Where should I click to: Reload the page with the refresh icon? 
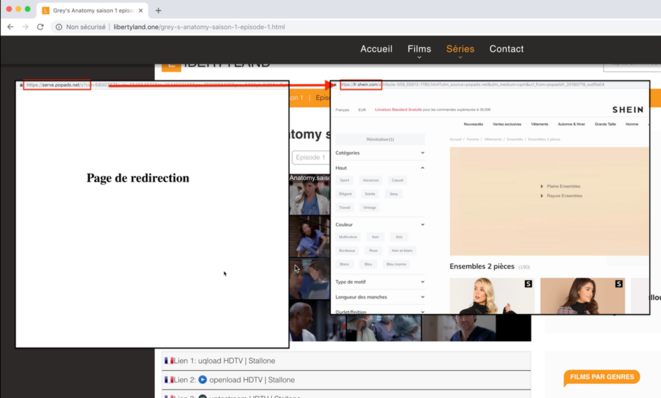point(40,27)
